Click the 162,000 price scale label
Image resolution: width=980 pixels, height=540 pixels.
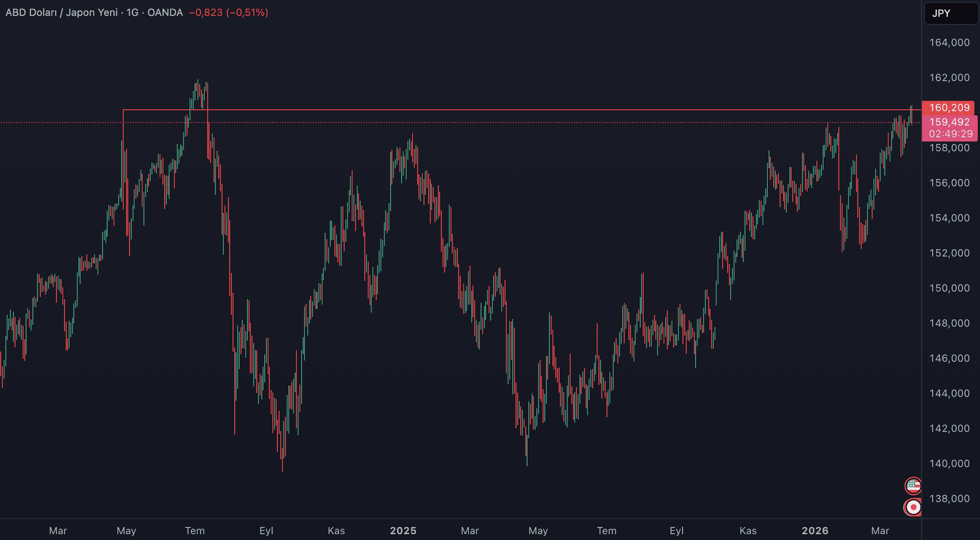(949, 78)
